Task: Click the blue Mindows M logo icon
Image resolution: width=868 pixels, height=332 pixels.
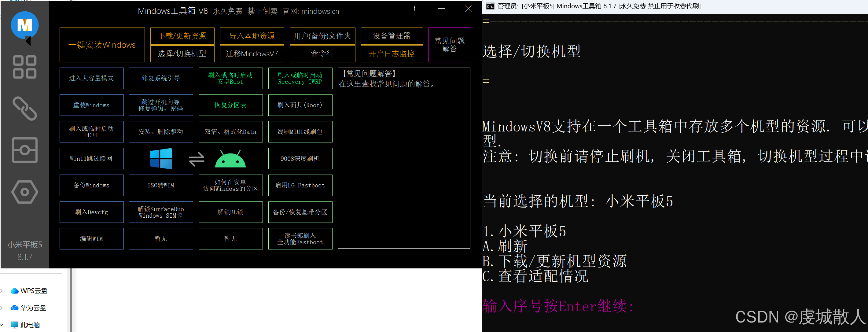Action: [x=24, y=25]
